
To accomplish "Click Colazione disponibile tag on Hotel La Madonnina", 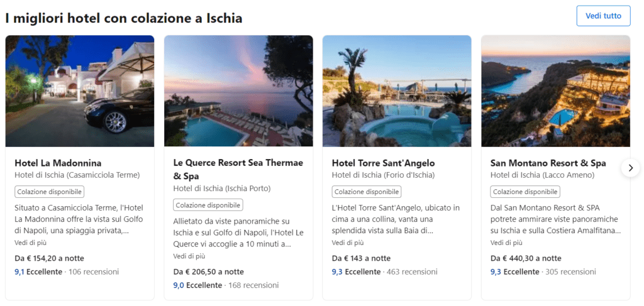I will [49, 192].
